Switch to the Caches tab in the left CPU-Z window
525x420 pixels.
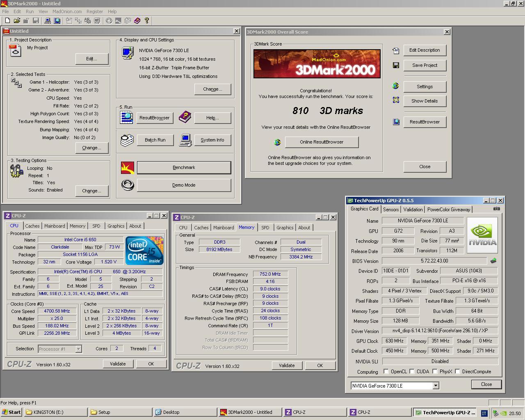coord(32,226)
